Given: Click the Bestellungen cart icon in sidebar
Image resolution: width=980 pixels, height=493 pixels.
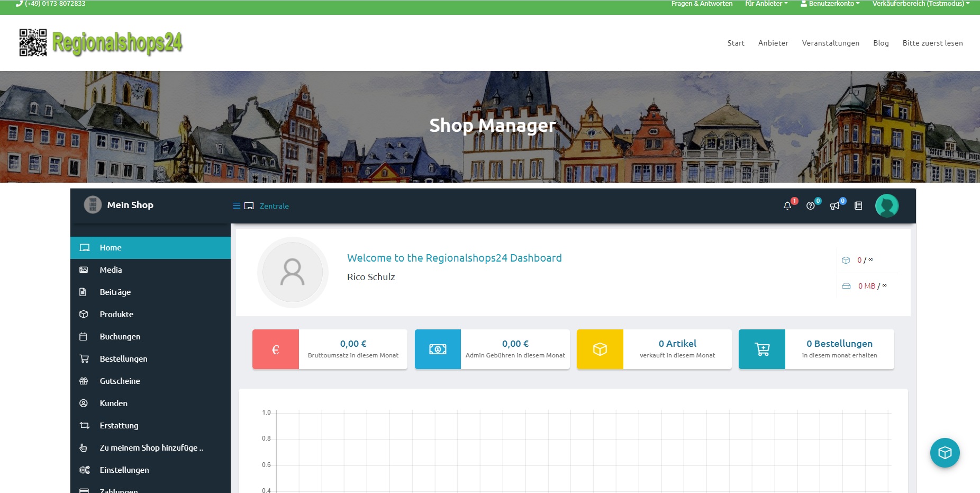Looking at the screenshot, I should pos(84,358).
